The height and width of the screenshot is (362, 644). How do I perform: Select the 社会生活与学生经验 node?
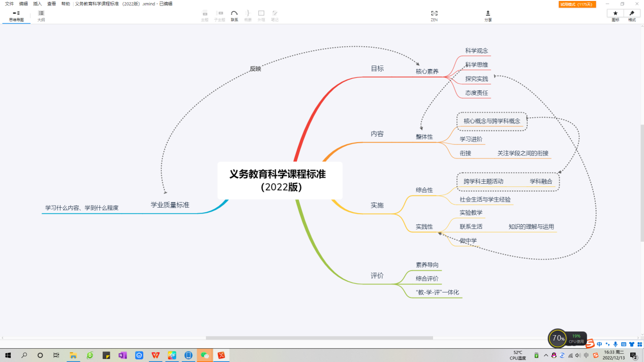coord(485,200)
